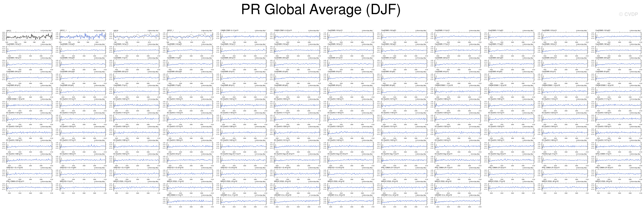Click the UKESM1-0-LL r1i1p1f2 plot
Viewport: 644px width, 211px height.
(x=243, y=201)
